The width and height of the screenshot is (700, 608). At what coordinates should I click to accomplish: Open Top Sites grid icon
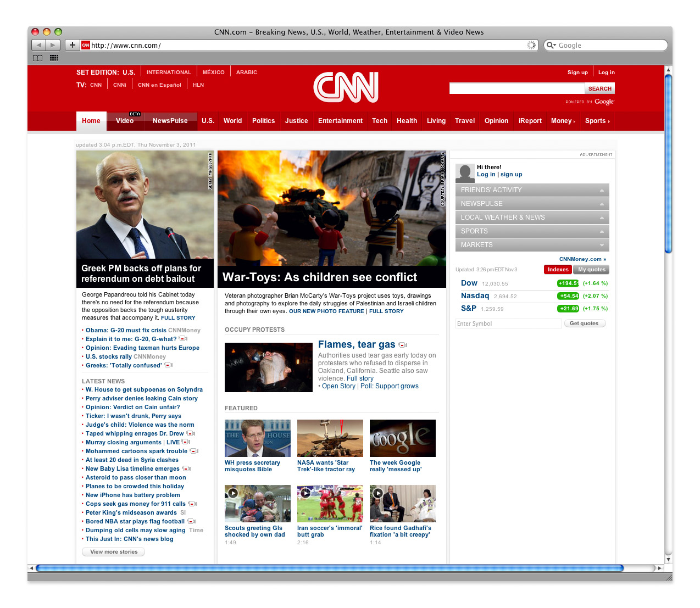[54, 58]
